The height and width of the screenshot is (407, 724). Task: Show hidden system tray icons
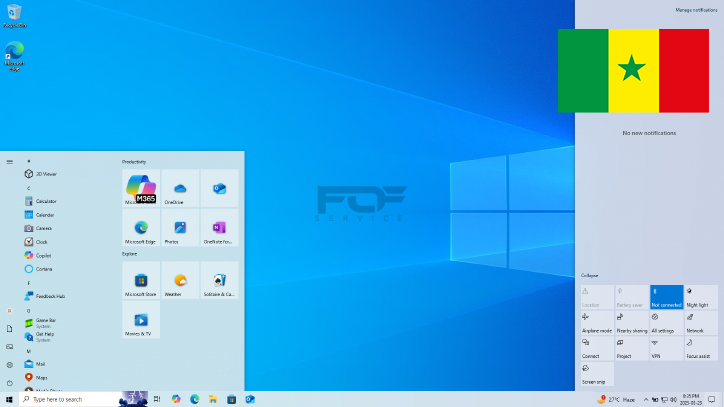(646, 400)
